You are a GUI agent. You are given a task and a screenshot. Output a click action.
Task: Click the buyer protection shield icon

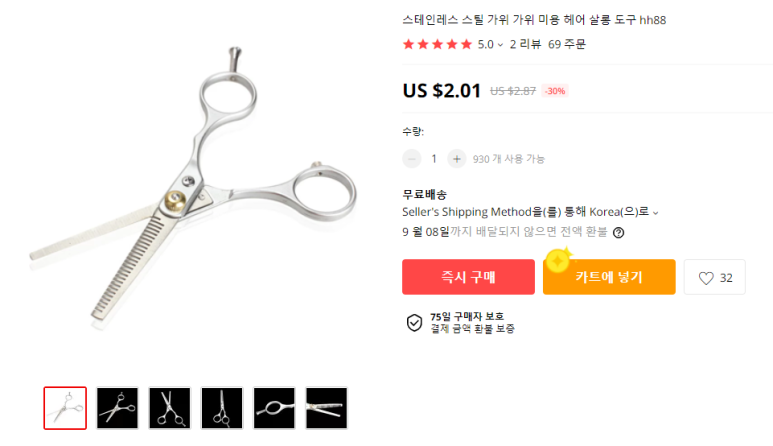pyautogui.click(x=414, y=323)
